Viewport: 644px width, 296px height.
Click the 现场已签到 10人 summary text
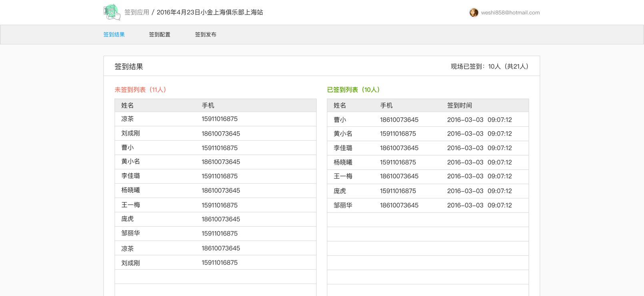point(490,66)
